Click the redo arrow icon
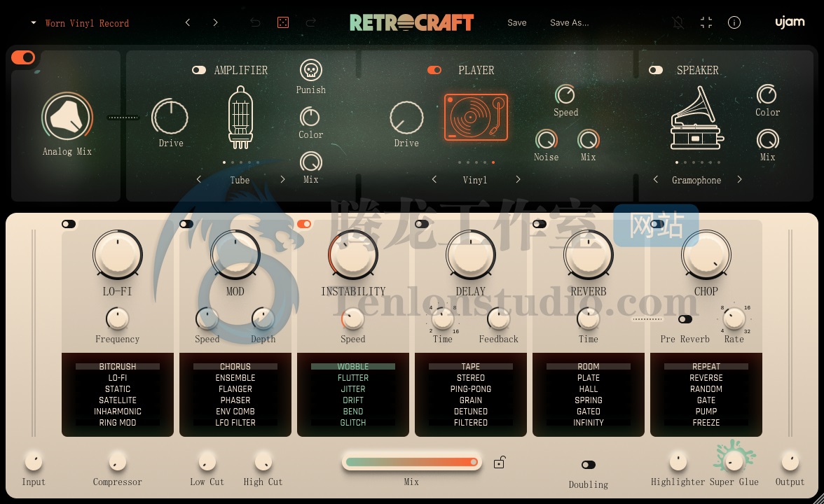Screen dimensions: 824x504 tap(310, 22)
